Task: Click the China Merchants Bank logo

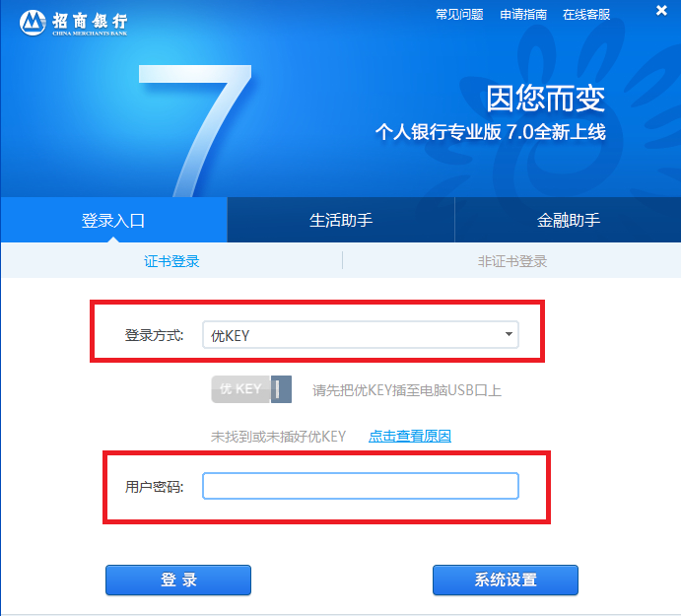Action: tap(73, 23)
